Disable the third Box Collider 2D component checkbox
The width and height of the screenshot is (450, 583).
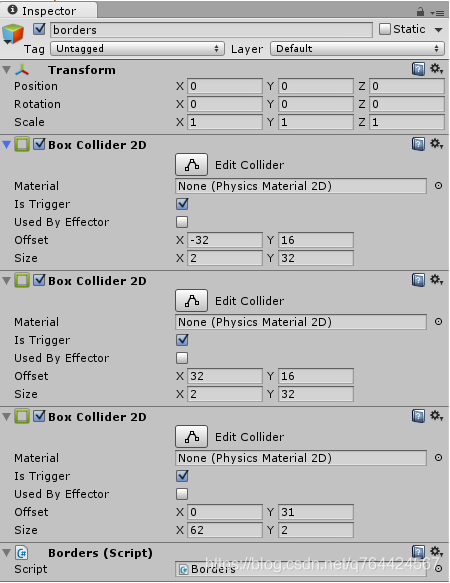tap(39, 416)
